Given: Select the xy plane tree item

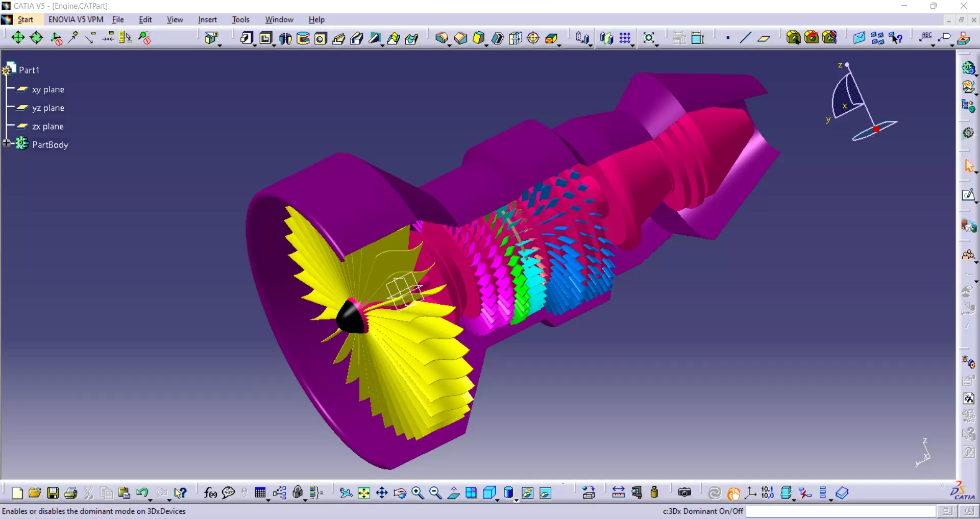Looking at the screenshot, I should tap(48, 89).
